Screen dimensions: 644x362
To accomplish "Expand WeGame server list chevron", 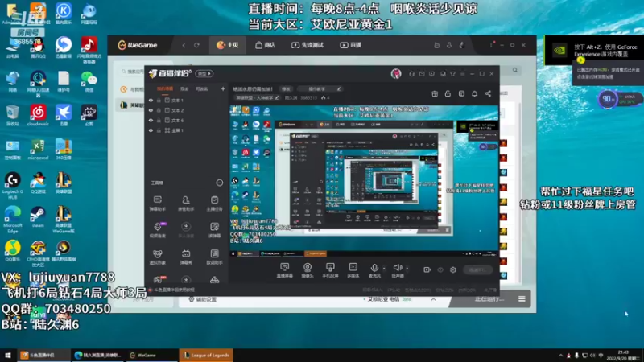I will click(x=433, y=299).
